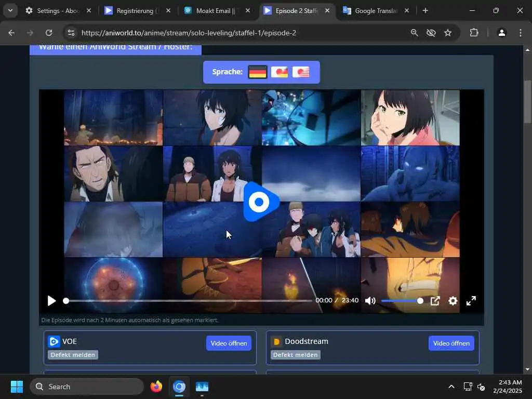The height and width of the screenshot is (399, 532).
Task: Close the Moakt Email tab
Action: (x=248, y=11)
